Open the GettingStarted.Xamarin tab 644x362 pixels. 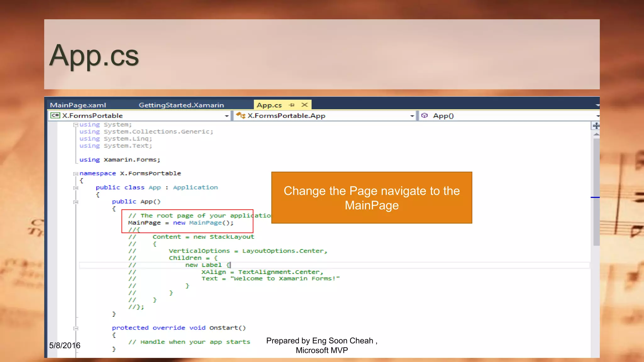pyautogui.click(x=181, y=105)
